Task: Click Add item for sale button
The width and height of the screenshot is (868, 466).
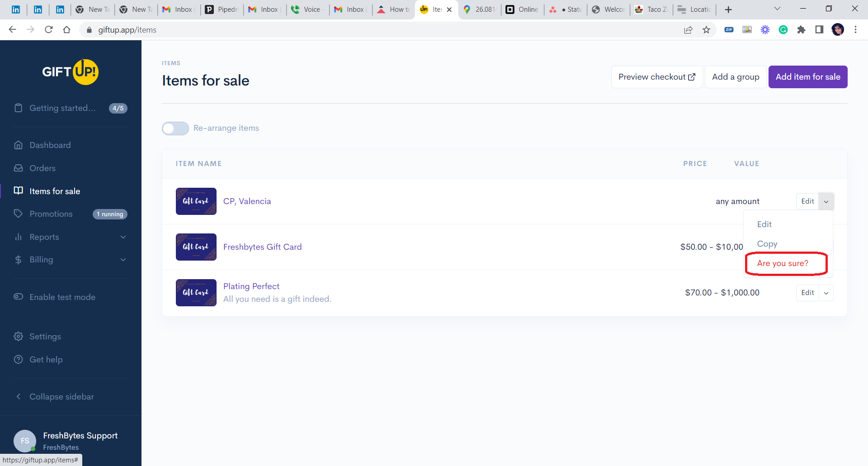Action: point(807,77)
